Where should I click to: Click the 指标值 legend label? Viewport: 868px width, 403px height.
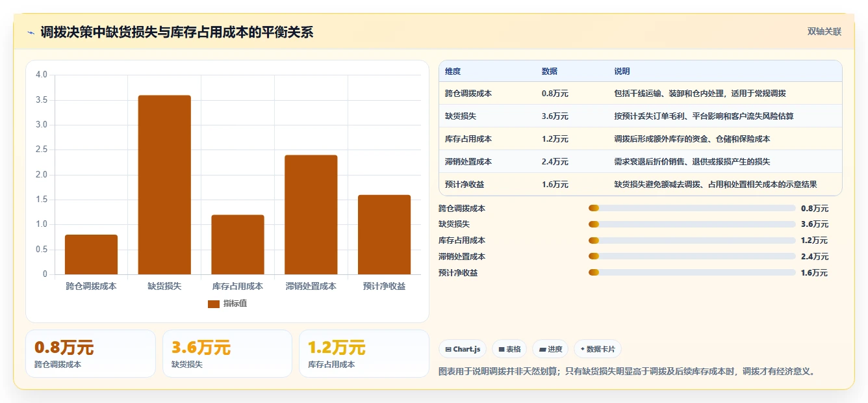[x=235, y=304]
